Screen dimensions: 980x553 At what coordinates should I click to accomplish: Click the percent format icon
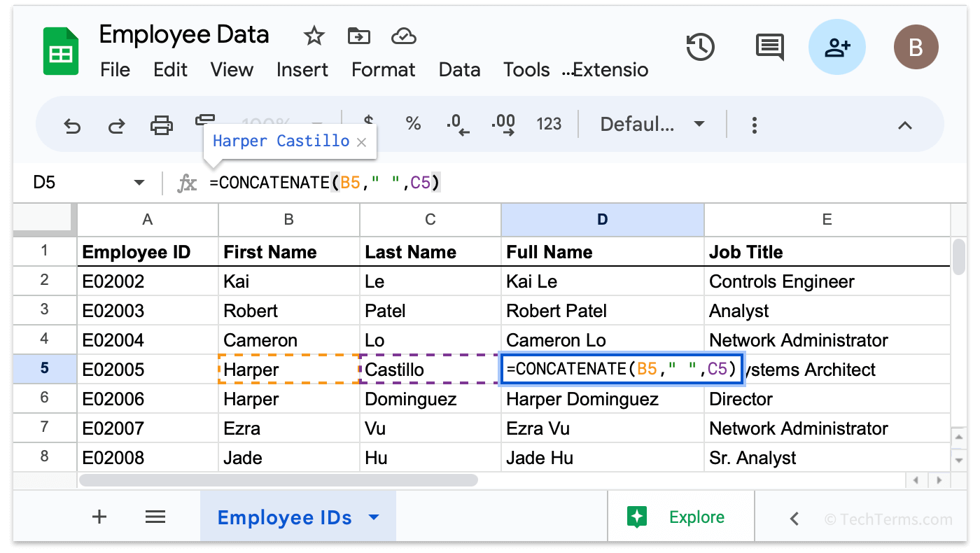tap(413, 125)
